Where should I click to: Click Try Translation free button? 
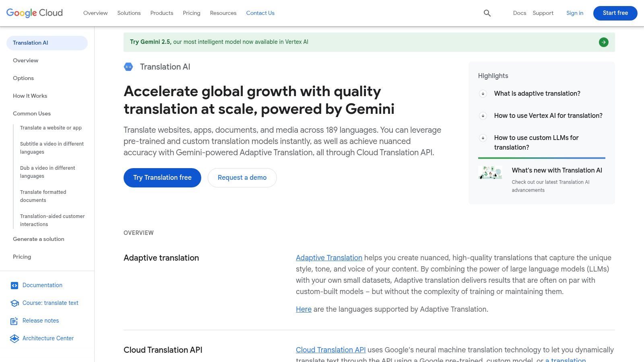pos(162,178)
